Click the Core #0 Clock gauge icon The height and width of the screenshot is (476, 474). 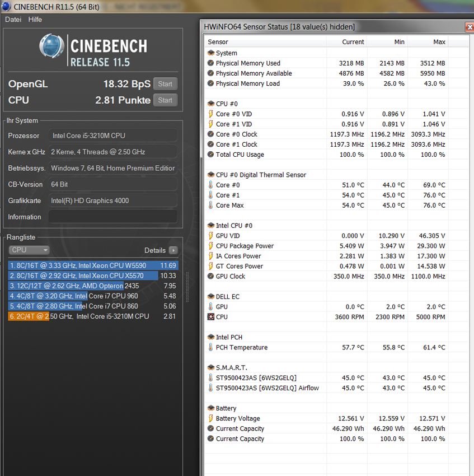tap(210, 134)
